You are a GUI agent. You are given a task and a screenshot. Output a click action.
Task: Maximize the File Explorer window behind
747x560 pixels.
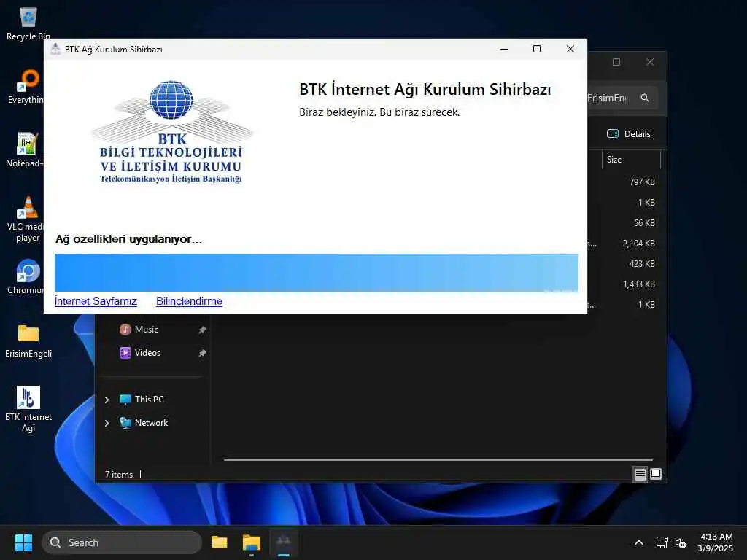pyautogui.click(x=616, y=62)
